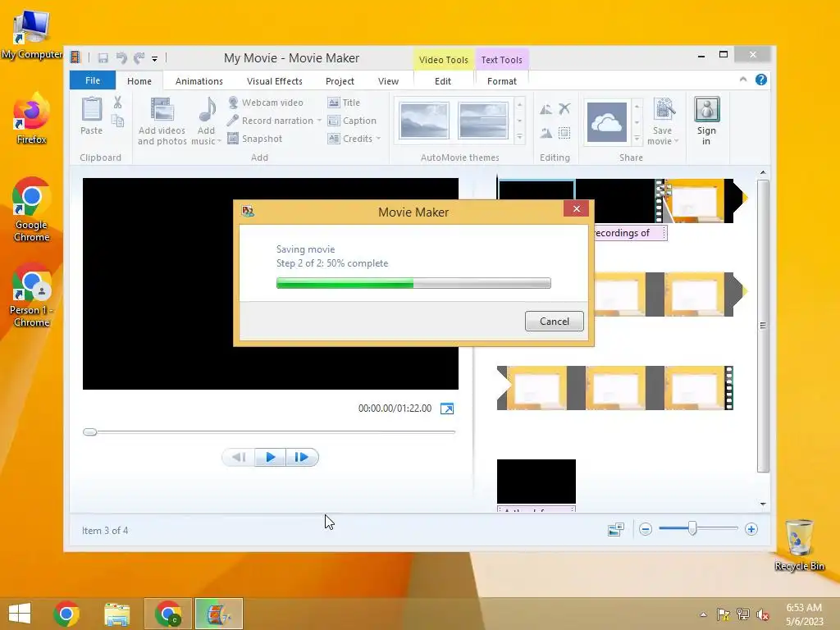Screen dimensions: 840x630
Task: Click the Previous frame button
Action: pyautogui.click(x=239, y=457)
